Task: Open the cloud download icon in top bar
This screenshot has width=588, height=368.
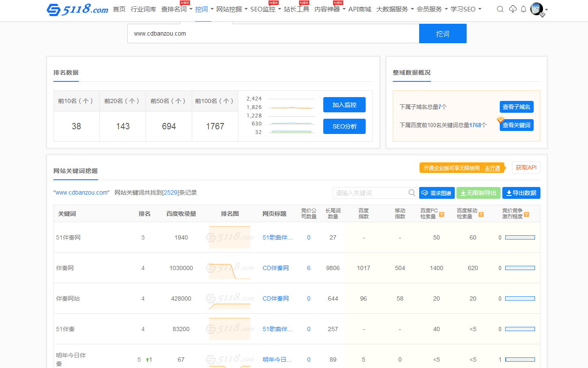Action: click(512, 9)
